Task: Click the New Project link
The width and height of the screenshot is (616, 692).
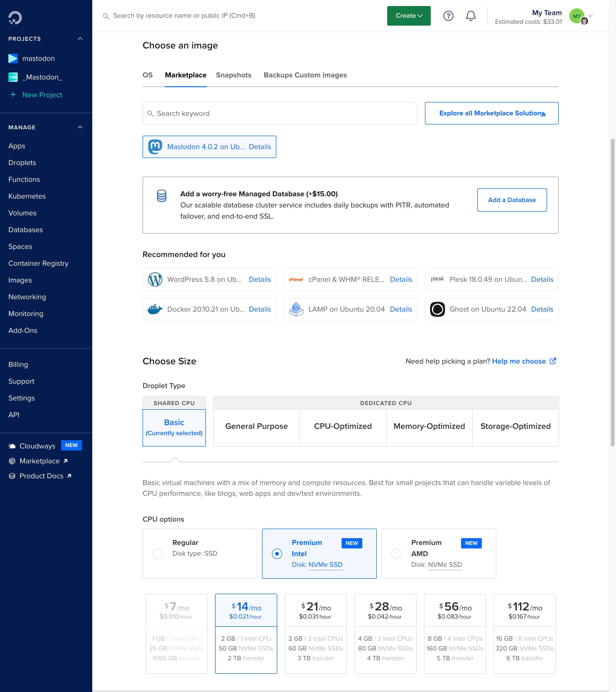Action: [42, 95]
